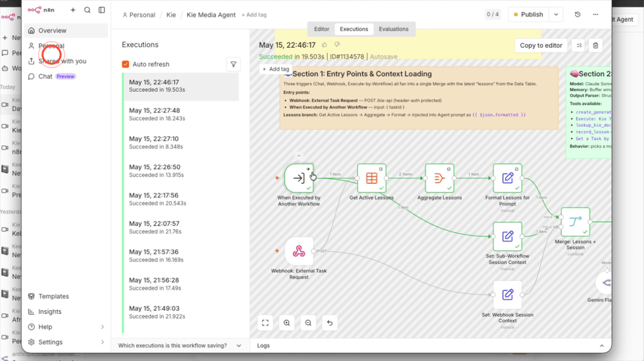Screen dimensions: 644x361
Task: Open search via the magnifier icon
Action: (x=87, y=10)
